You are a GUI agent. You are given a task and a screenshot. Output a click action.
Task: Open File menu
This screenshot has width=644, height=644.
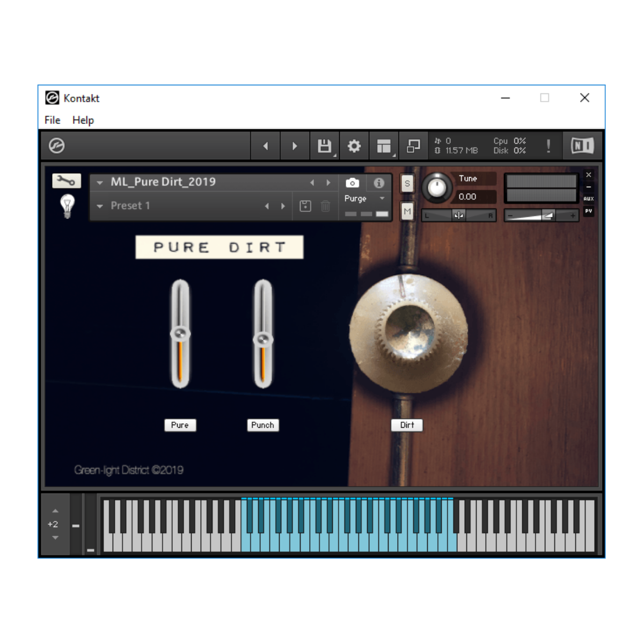(53, 120)
